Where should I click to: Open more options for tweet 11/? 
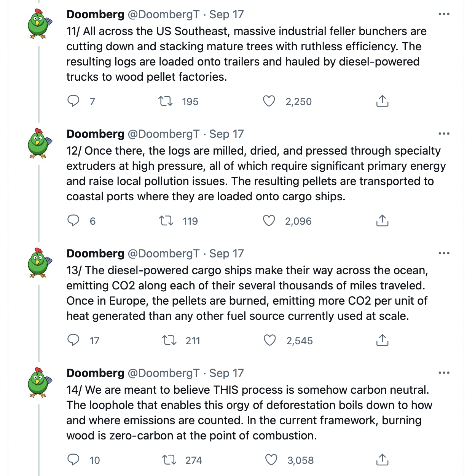444,14
